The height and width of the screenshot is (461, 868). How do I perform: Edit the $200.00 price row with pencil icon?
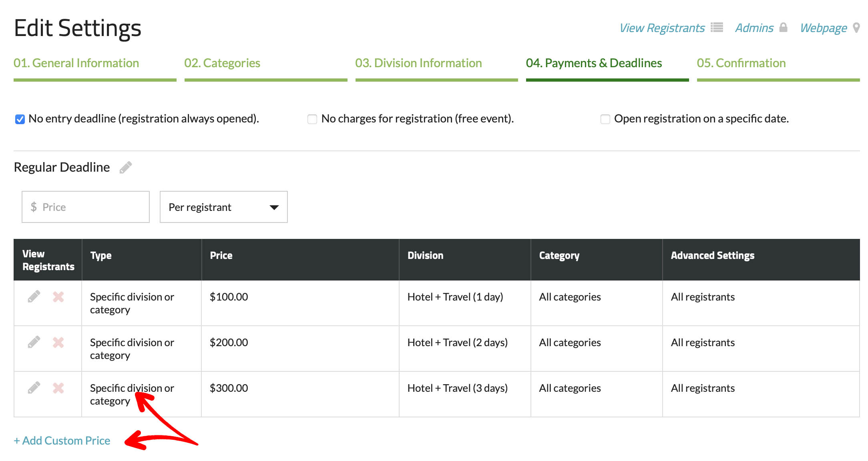(34, 342)
